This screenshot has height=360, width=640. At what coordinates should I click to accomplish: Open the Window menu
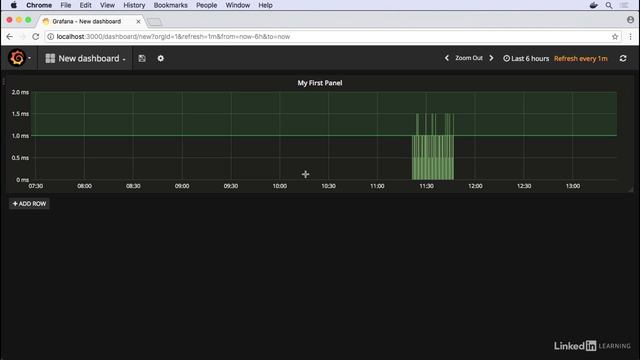(238, 5)
